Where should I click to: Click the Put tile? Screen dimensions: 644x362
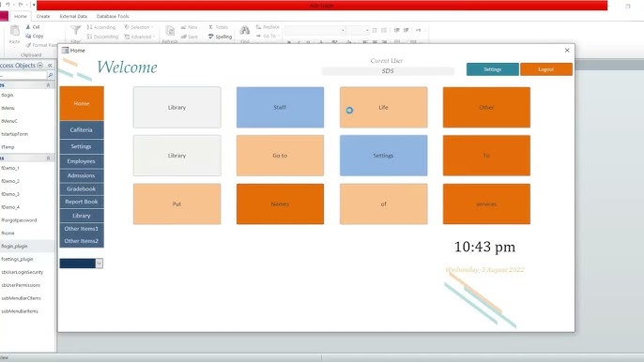pyautogui.click(x=176, y=204)
